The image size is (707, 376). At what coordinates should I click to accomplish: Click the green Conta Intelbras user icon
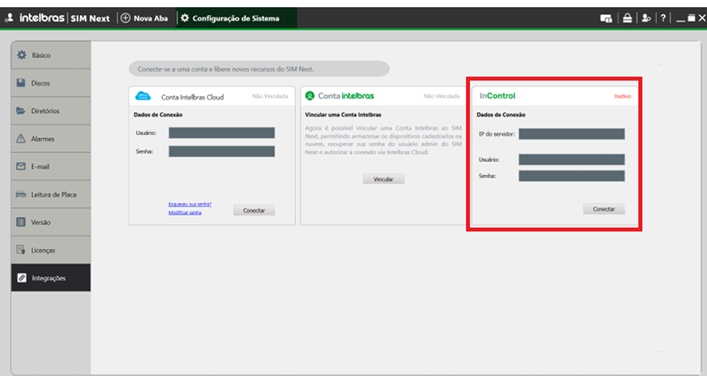[310, 96]
